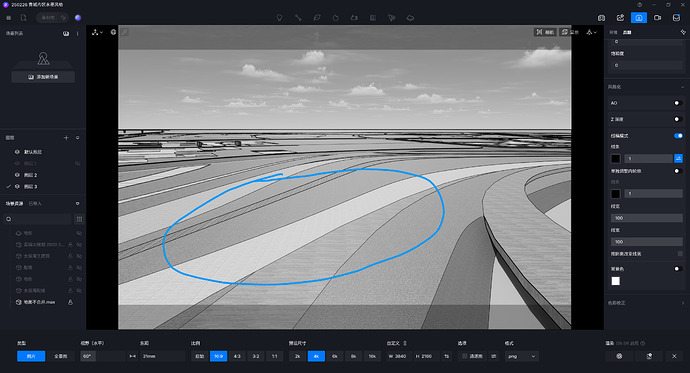Collapse the stylization section chevron

(x=683, y=87)
